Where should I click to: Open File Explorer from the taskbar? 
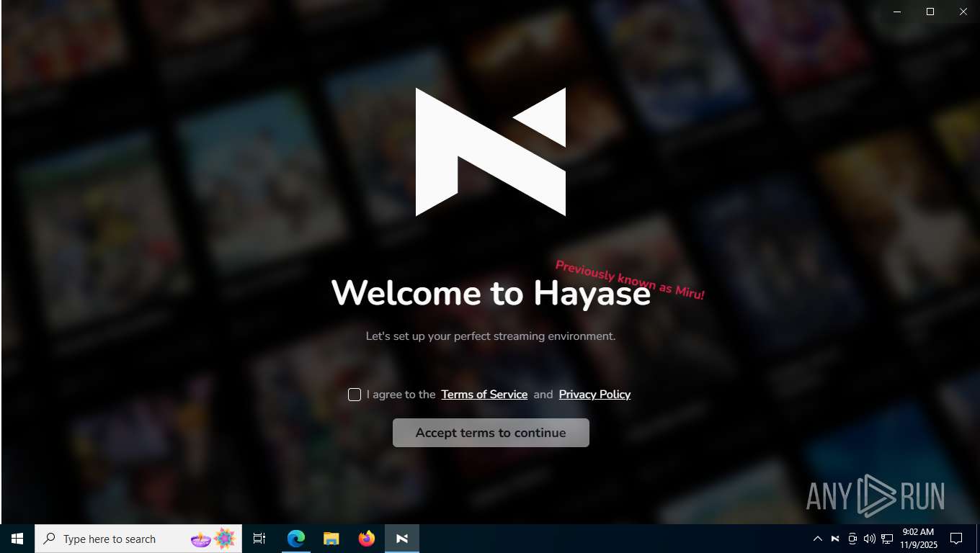tap(331, 539)
